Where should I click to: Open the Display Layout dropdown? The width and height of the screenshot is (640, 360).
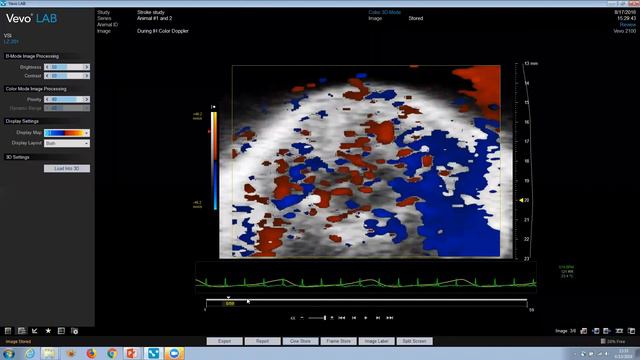(67, 143)
